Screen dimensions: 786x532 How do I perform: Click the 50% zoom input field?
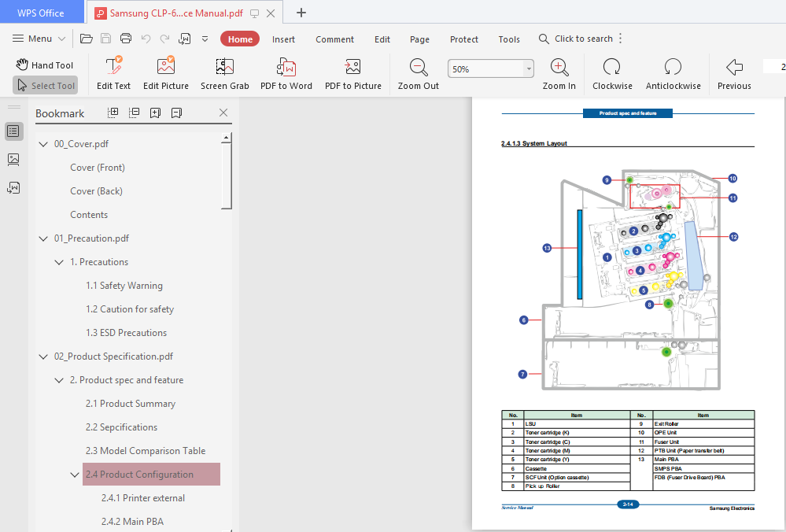485,68
